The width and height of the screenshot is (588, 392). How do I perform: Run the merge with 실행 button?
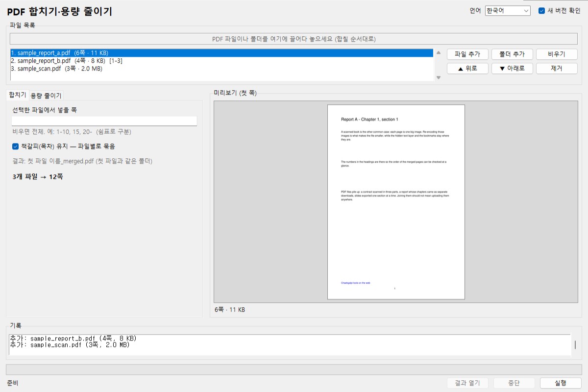click(x=561, y=383)
